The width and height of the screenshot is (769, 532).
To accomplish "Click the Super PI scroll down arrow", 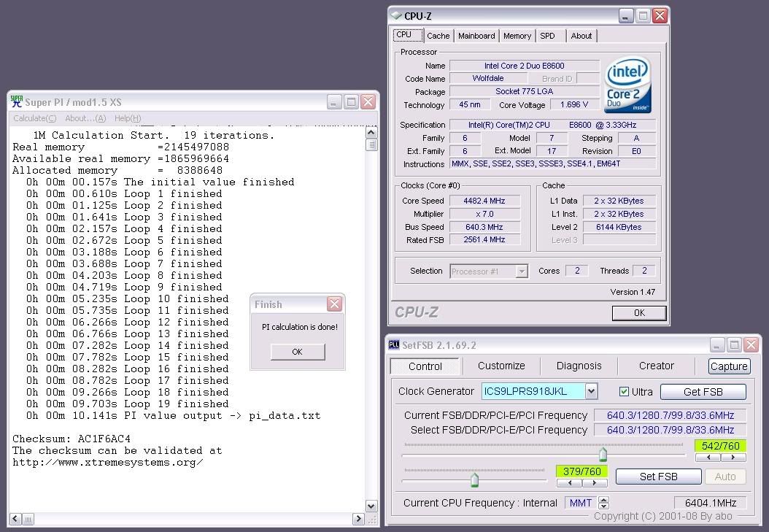I will 371,506.
